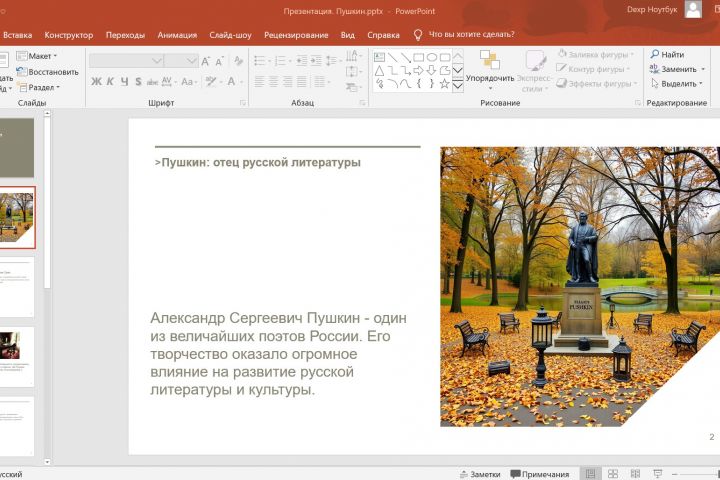Select the star shape in the shapes gallery
Image resolution: width=720 pixels, height=480 pixels.
(444, 84)
